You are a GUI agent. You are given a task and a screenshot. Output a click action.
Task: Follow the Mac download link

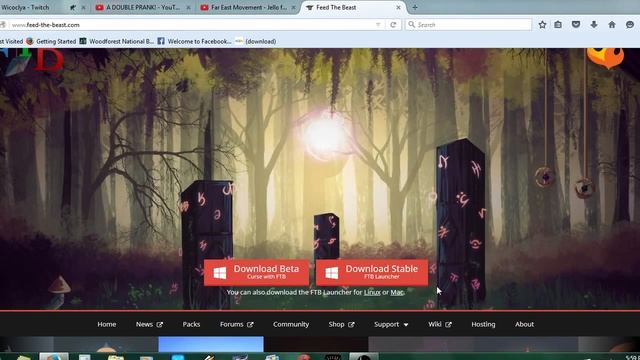tap(397, 292)
